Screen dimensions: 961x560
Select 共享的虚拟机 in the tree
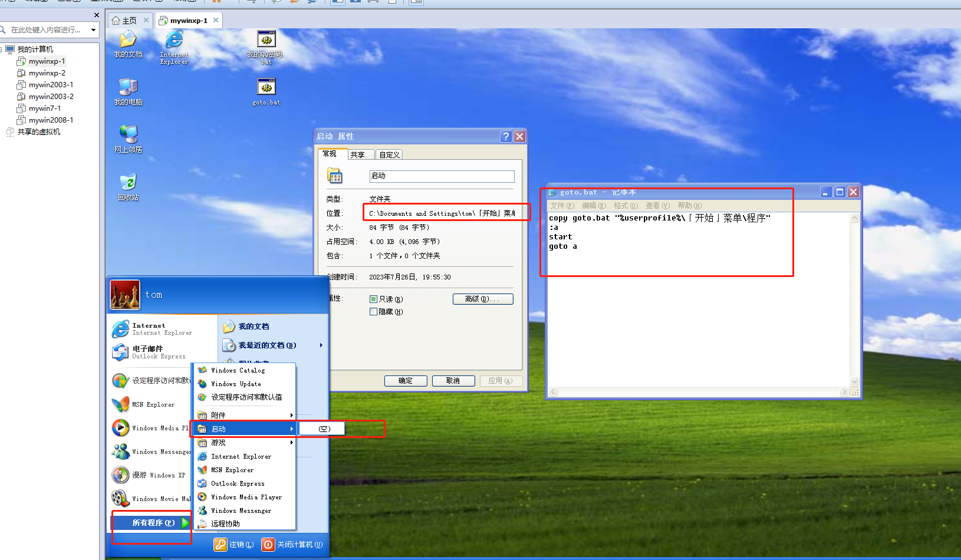click(38, 132)
